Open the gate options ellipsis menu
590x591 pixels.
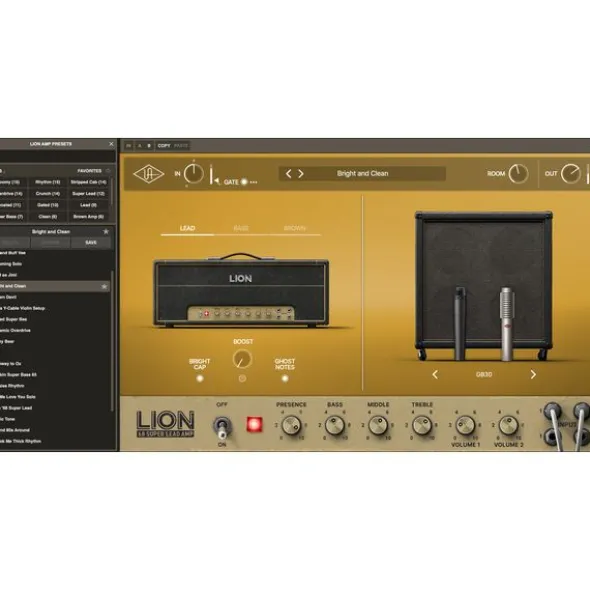tap(254, 182)
